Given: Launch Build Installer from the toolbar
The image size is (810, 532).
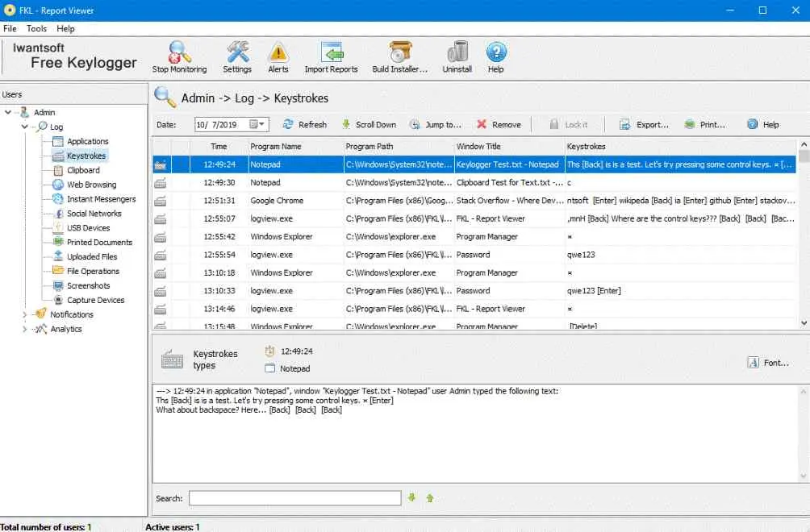Looking at the screenshot, I should [x=400, y=56].
